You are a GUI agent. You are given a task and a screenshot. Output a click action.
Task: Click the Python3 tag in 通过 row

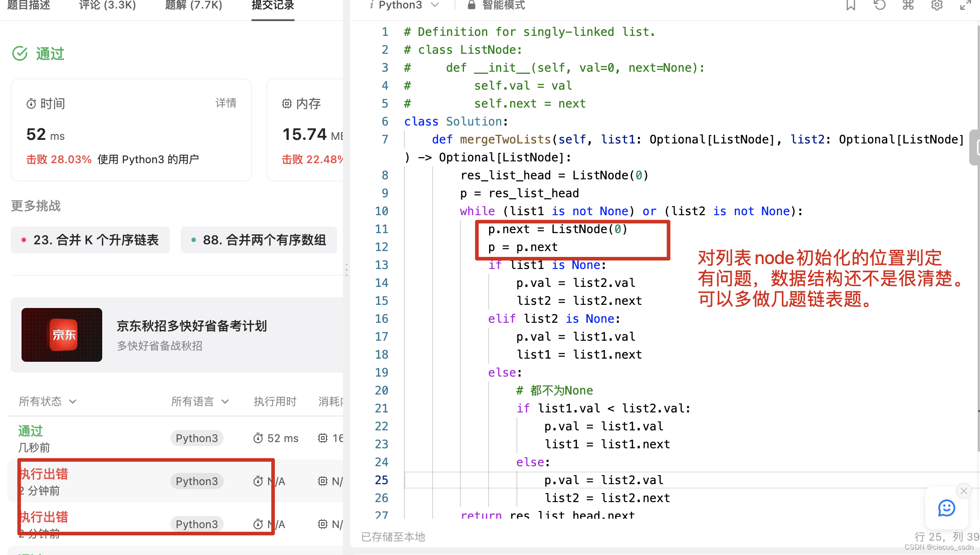tap(197, 438)
